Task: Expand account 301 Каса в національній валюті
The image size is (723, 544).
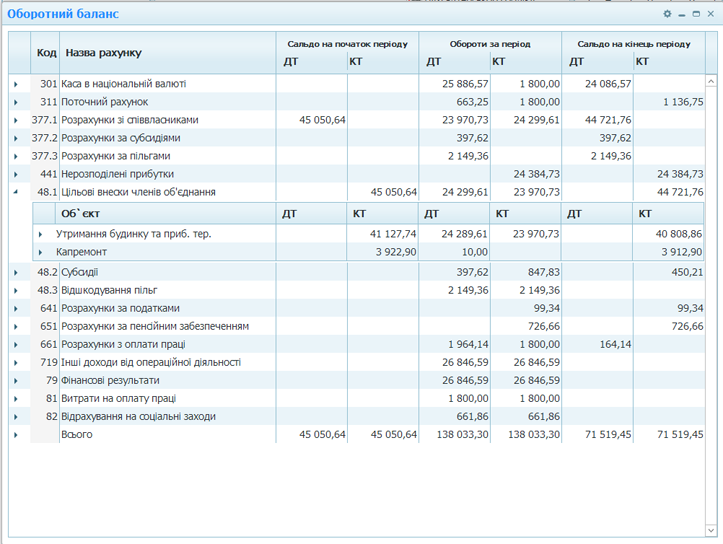Action: 16,84
